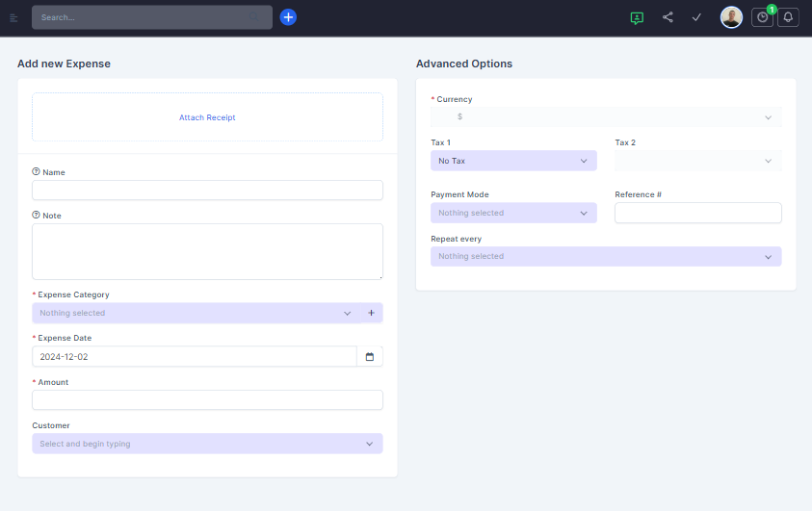
Task: Open the user profile avatar
Action: pos(731,17)
